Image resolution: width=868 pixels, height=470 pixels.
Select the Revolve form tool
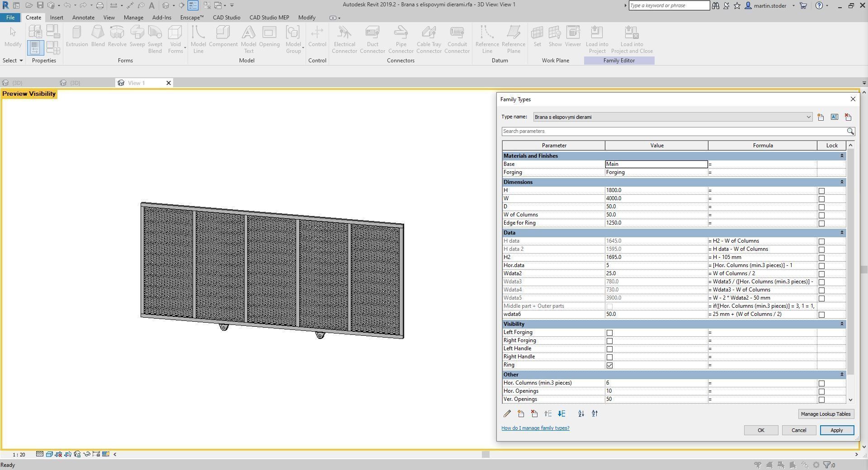click(x=117, y=37)
